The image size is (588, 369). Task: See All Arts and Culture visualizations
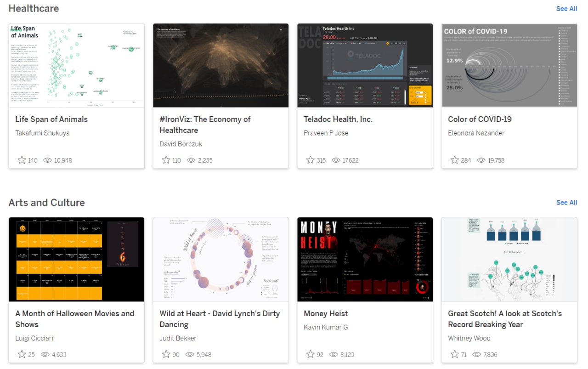point(566,202)
